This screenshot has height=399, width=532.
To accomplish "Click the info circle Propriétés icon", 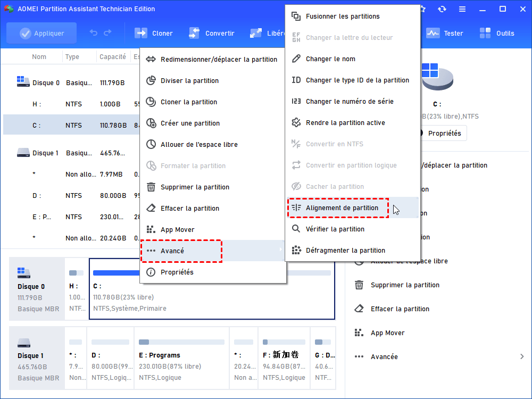I will pyautogui.click(x=151, y=272).
